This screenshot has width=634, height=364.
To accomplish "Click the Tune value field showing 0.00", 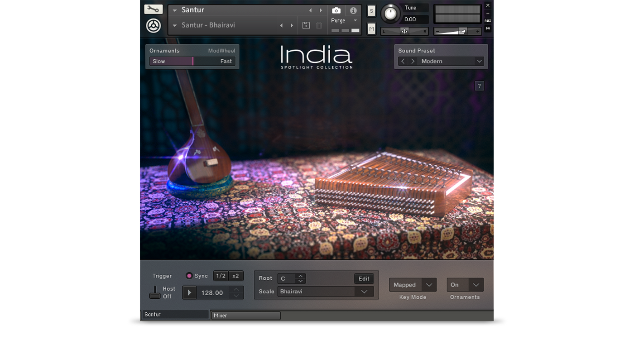I will tap(415, 19).
